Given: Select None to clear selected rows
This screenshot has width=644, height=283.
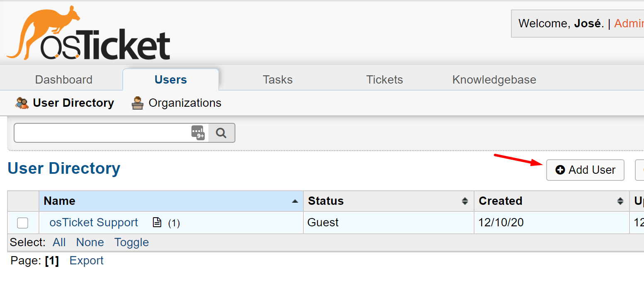Looking at the screenshot, I should click(90, 242).
